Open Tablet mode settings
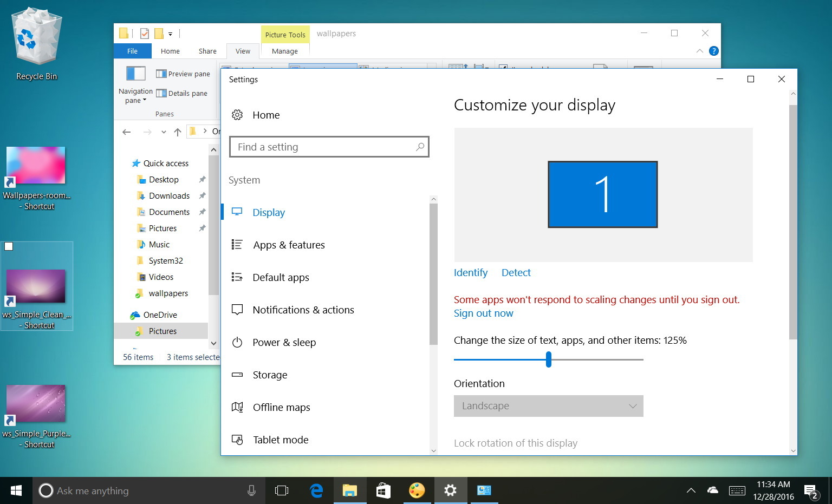The height and width of the screenshot is (504, 832). coord(280,440)
